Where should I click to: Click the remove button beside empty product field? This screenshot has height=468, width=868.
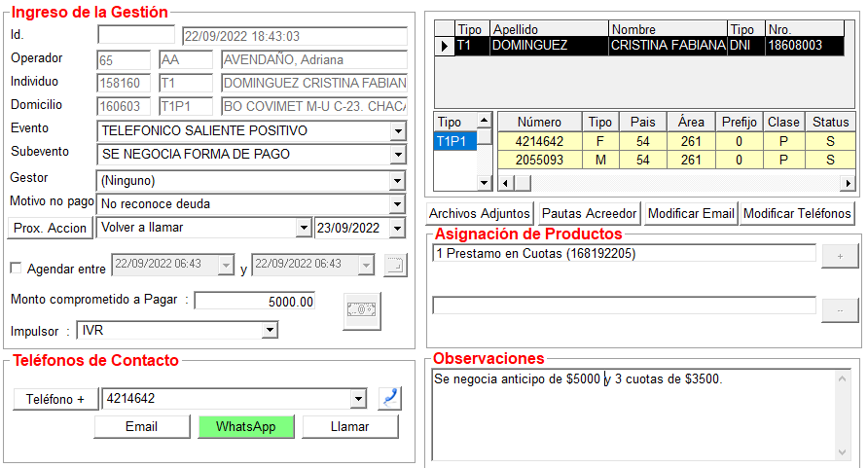pos(839,308)
